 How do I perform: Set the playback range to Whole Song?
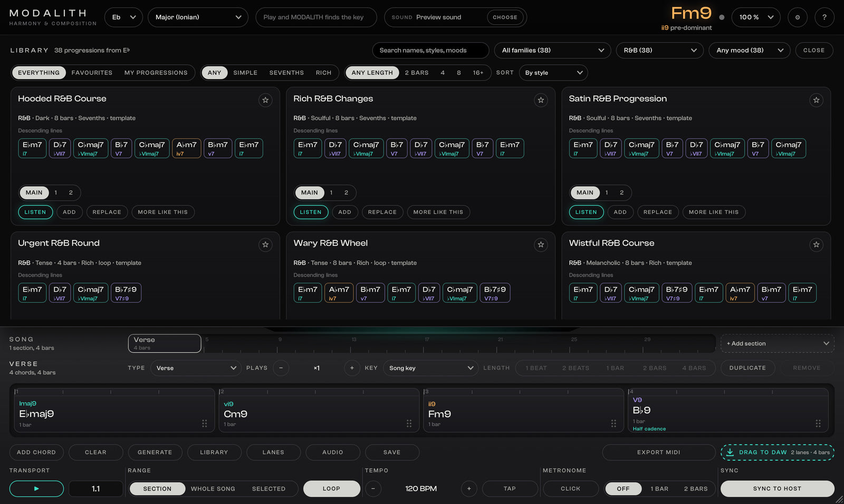(x=213, y=489)
